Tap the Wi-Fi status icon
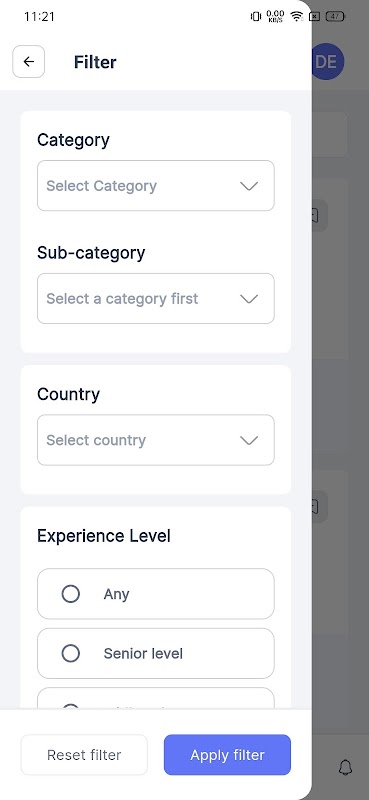Screen dimensions: 369x800 coord(297,16)
